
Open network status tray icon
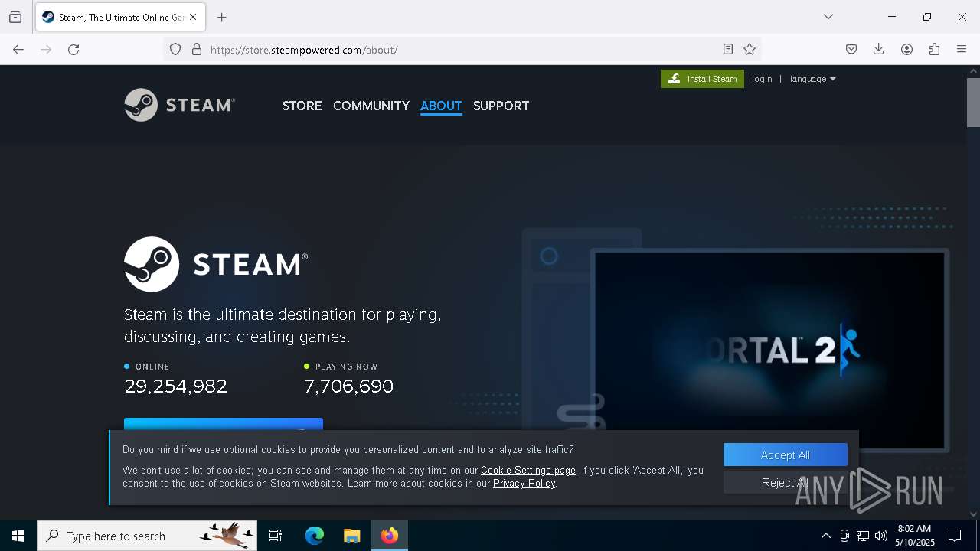[x=863, y=536]
